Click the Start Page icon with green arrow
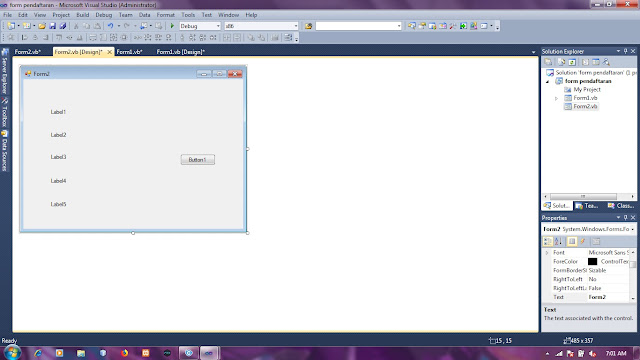This screenshot has width=640, height=360. pos(463,26)
